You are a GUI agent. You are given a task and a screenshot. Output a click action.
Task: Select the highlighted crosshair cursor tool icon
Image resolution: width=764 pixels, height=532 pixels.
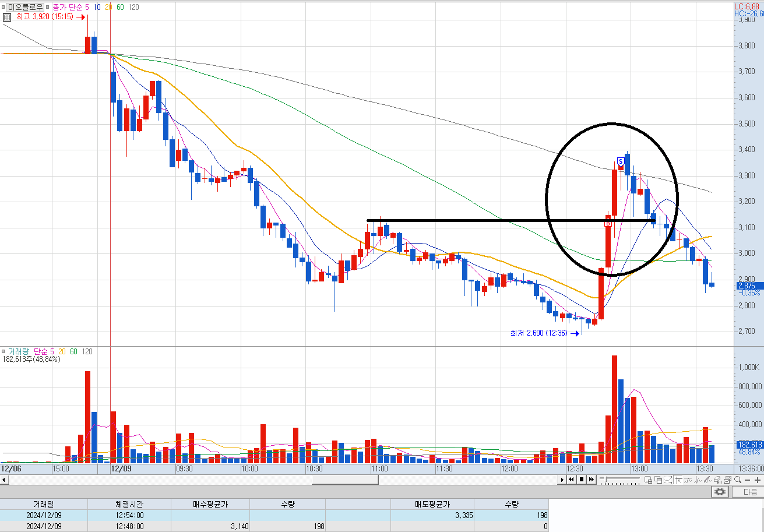pos(678,480)
